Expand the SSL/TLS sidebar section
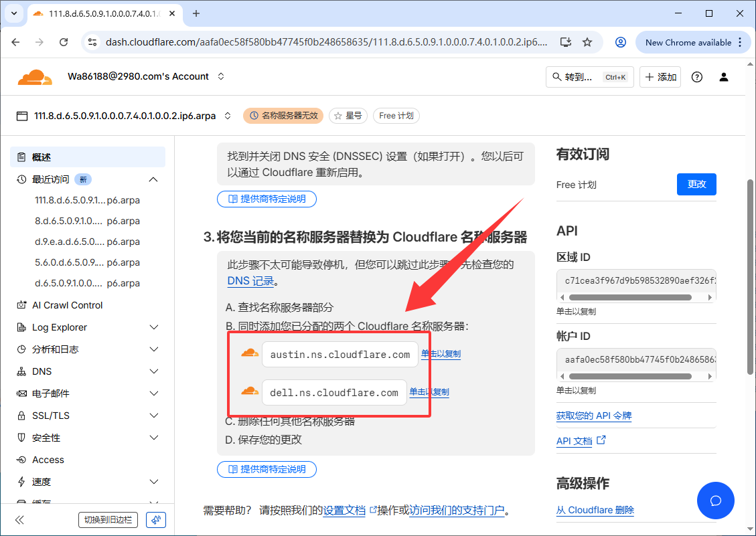 coord(153,416)
